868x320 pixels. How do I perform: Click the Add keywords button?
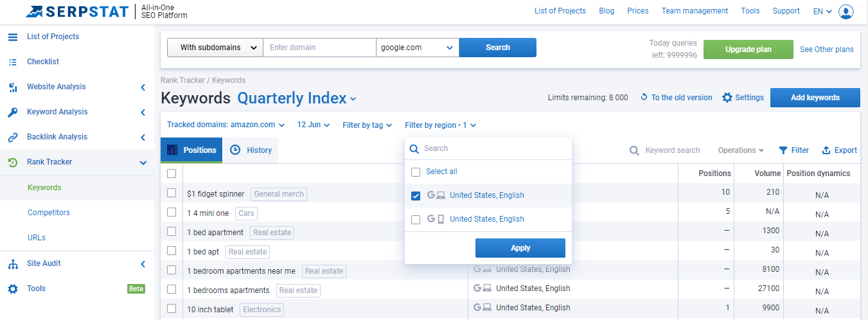coord(815,98)
